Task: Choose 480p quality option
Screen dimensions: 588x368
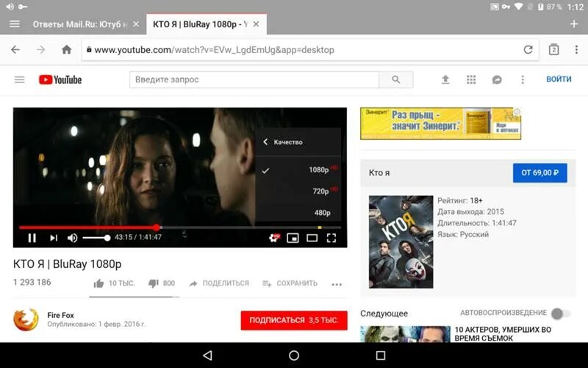Action: (298, 213)
